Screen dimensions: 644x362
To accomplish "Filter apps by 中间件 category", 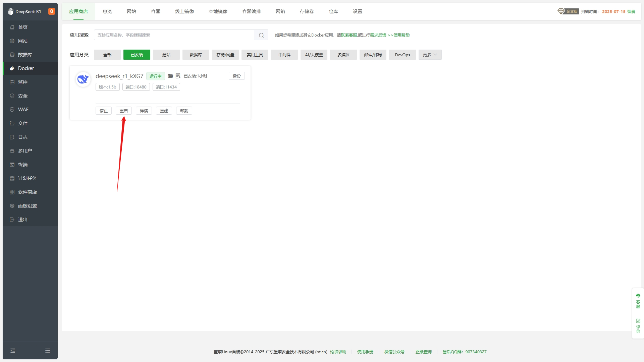I will (x=284, y=55).
